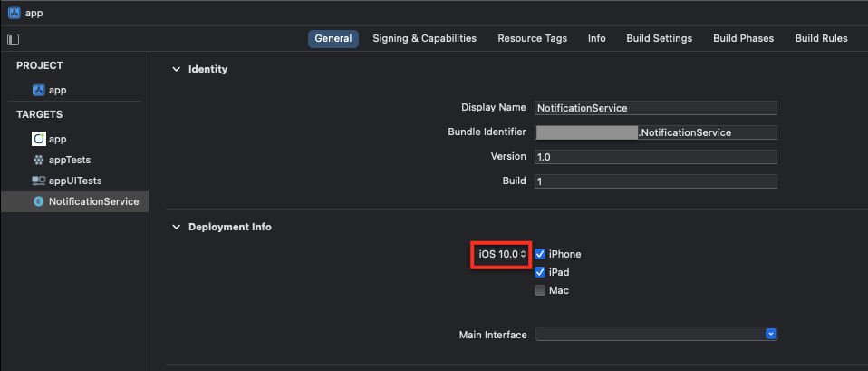Image resolution: width=868 pixels, height=371 pixels.
Task: Enable the Mac checkbox
Action: tap(540, 290)
